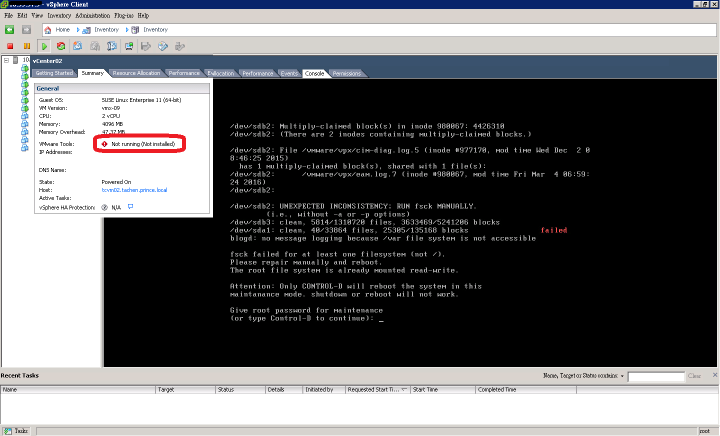Open the Name, Target or Status filter dropdown
720x436 pixels.
(622, 376)
